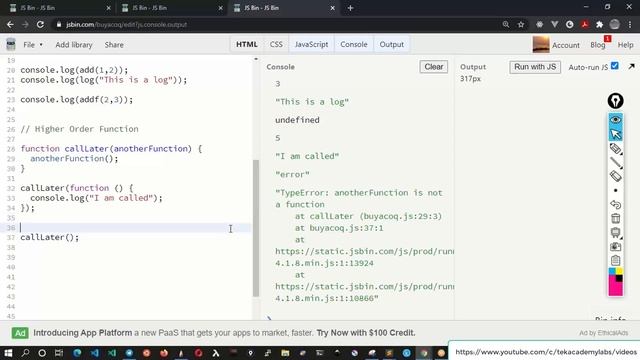Open the puzzle-piece Extensions menu
The height and width of the screenshot is (360, 640).
tap(600, 24)
